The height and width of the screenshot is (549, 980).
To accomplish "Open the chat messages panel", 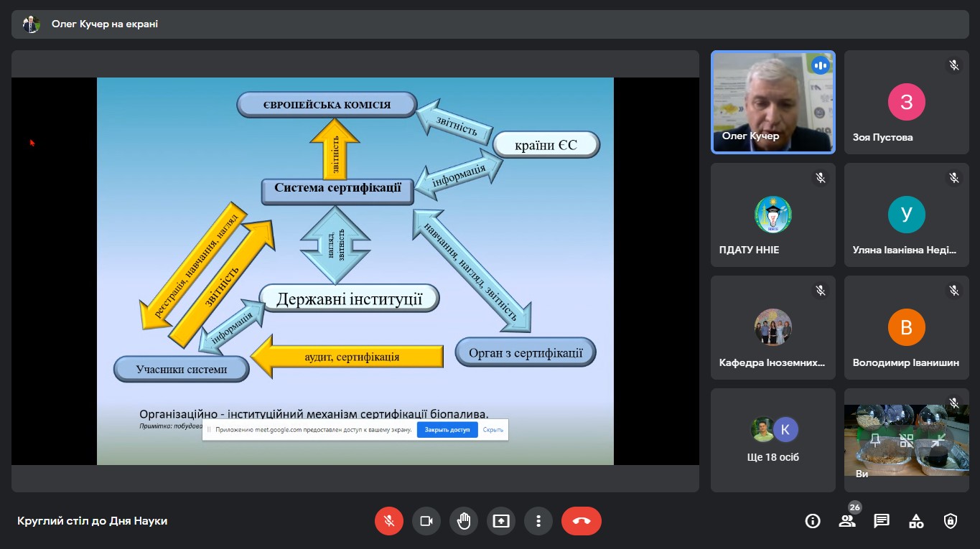I will tap(882, 521).
